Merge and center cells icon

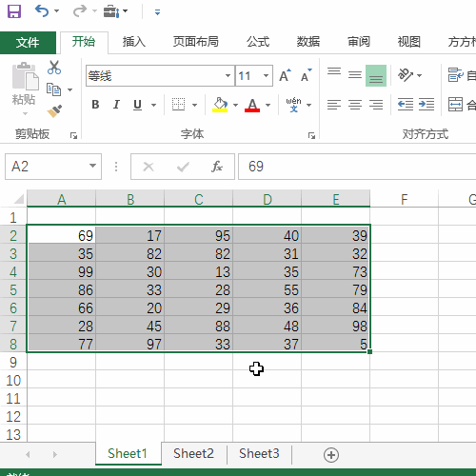click(x=455, y=104)
